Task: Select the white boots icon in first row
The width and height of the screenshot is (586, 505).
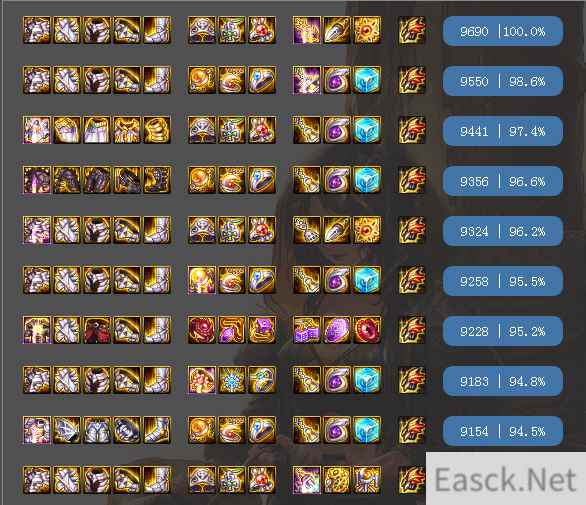Action: point(157,30)
